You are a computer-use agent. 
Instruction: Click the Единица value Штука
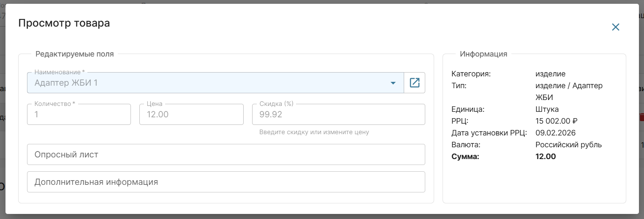(x=547, y=109)
